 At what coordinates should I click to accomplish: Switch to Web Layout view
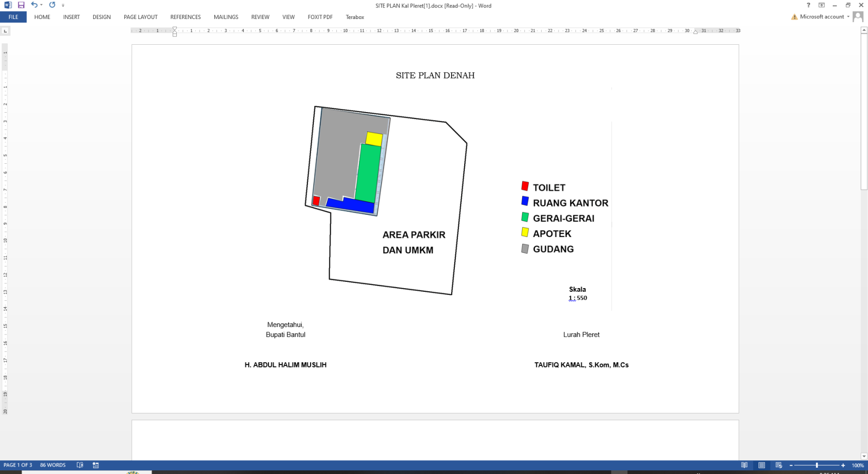point(779,465)
